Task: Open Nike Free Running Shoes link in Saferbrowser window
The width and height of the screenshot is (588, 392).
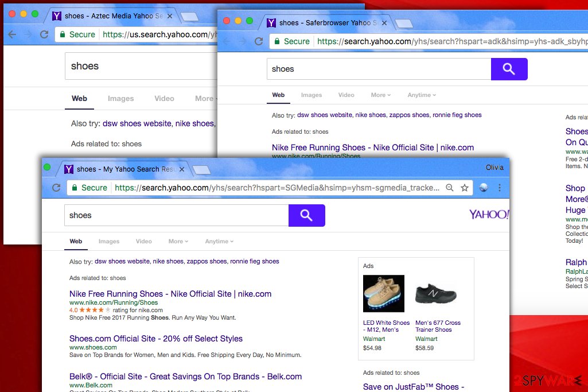Action: [373, 148]
